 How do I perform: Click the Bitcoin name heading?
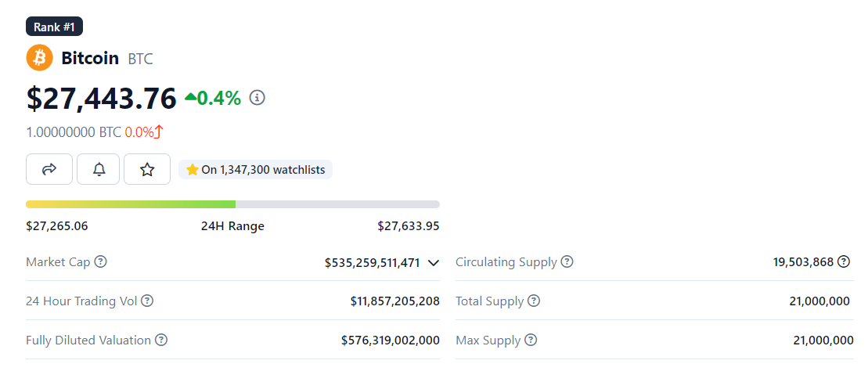(90, 58)
